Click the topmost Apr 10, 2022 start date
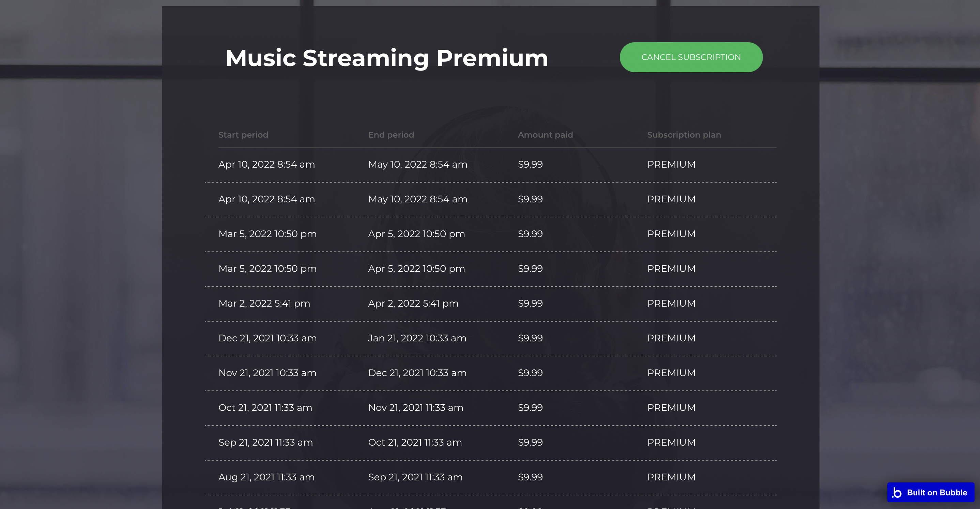 point(266,164)
